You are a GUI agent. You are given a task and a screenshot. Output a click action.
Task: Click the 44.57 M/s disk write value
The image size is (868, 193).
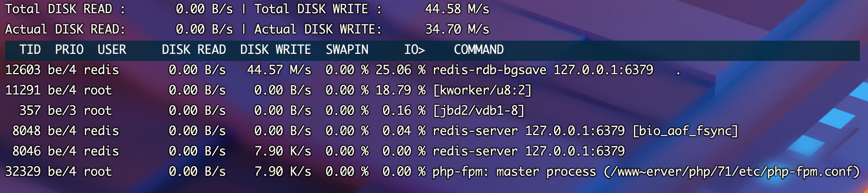click(x=279, y=70)
